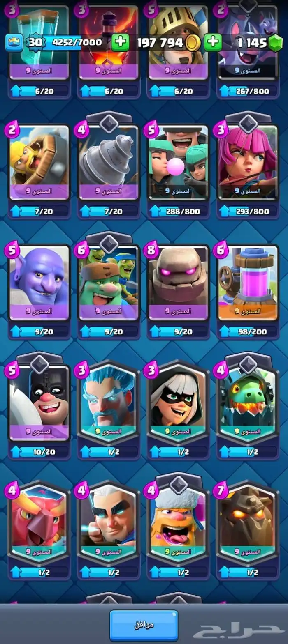Select the Bandit card
288x644 pixels.
(x=178, y=402)
